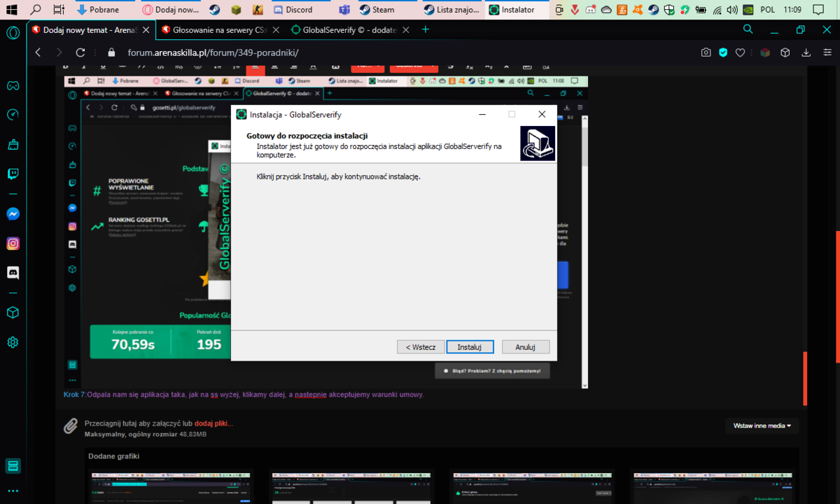840x504 pixels.
Task: Open GX Corner gamepad icon in sidebar
Action: [x=13, y=85]
